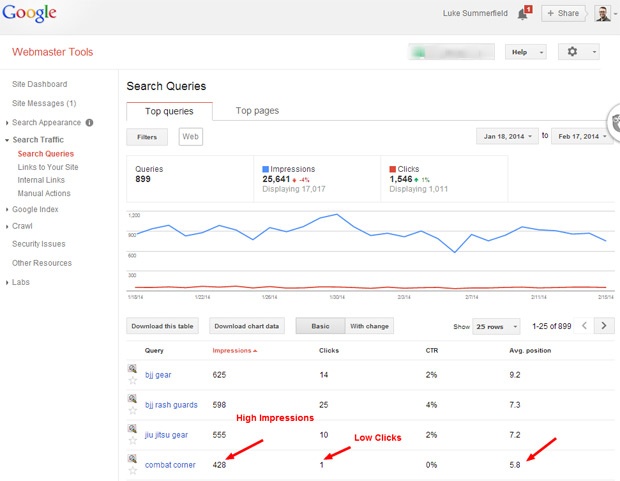The image size is (620, 481).
Task: Open the gear settings dropdown arrow
Action: tap(594, 52)
